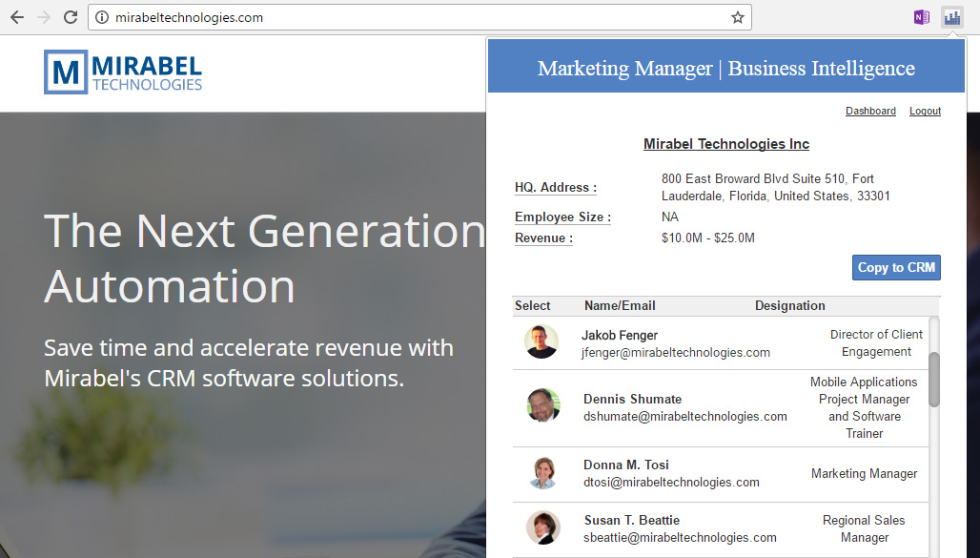Select Dennis Shumate's profile photo
This screenshot has width=980, height=558.
pyautogui.click(x=543, y=405)
